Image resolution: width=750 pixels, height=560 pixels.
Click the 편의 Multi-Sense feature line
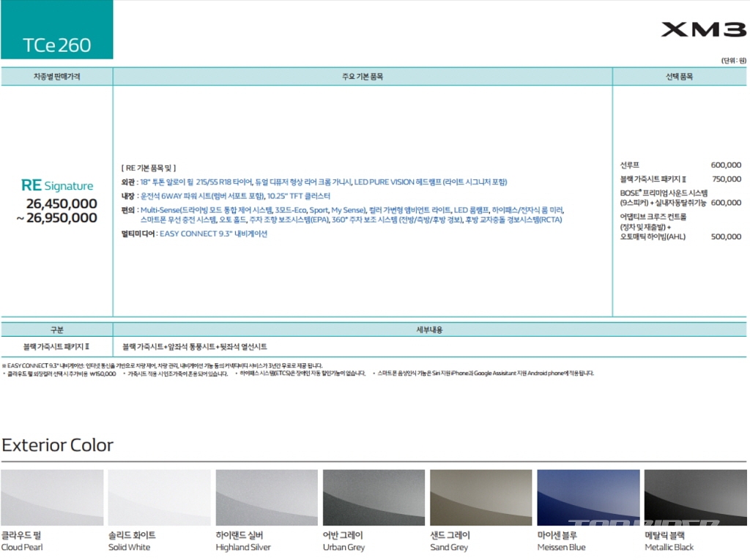point(343,214)
